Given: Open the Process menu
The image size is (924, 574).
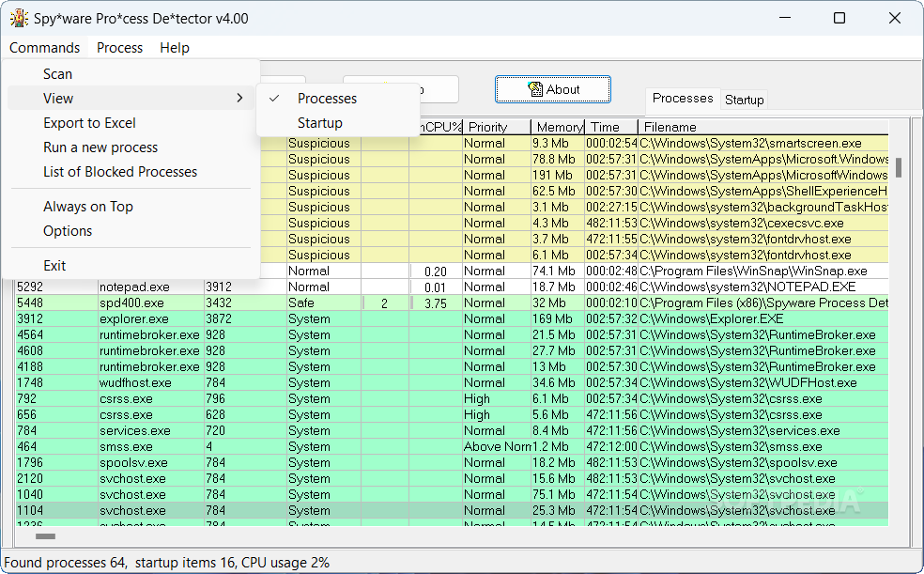Looking at the screenshot, I should (x=119, y=48).
